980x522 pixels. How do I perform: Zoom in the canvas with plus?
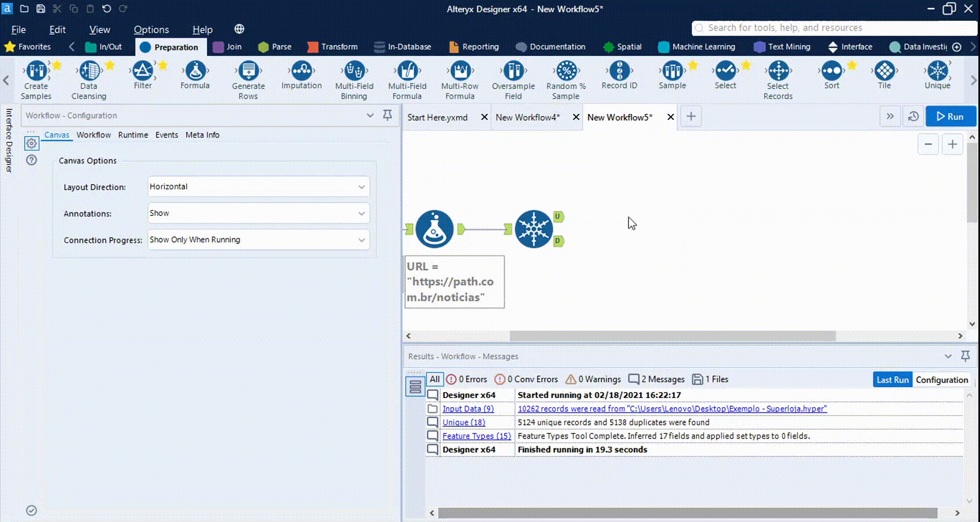pyautogui.click(x=953, y=144)
